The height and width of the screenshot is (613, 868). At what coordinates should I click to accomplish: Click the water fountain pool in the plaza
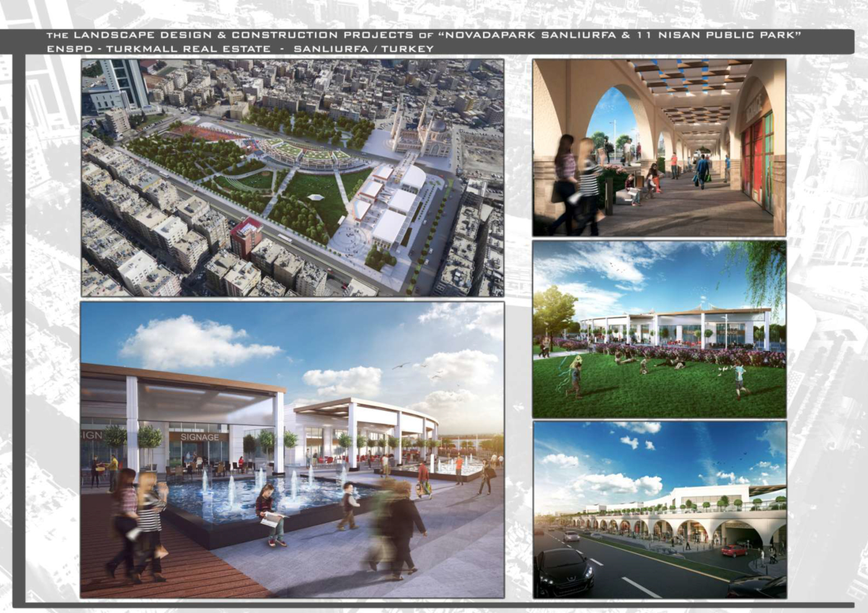[x=248, y=496]
